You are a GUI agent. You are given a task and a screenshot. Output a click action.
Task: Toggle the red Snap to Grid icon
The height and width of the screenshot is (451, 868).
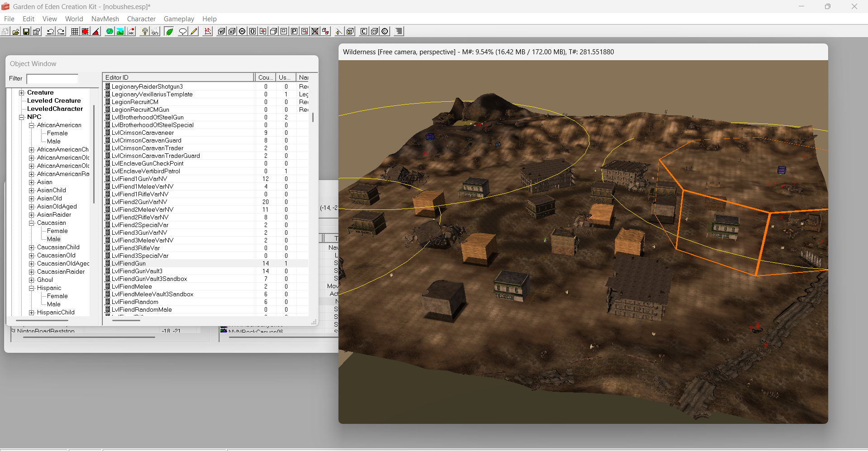pyautogui.click(x=86, y=31)
